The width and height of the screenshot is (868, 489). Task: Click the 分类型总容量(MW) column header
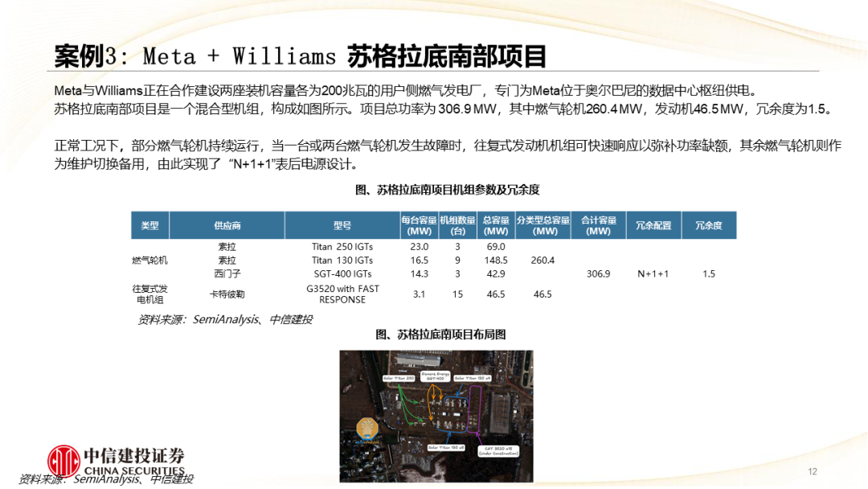542,225
